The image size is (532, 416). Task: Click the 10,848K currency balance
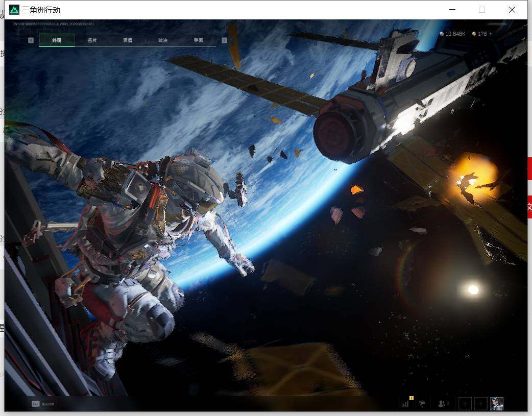452,34
